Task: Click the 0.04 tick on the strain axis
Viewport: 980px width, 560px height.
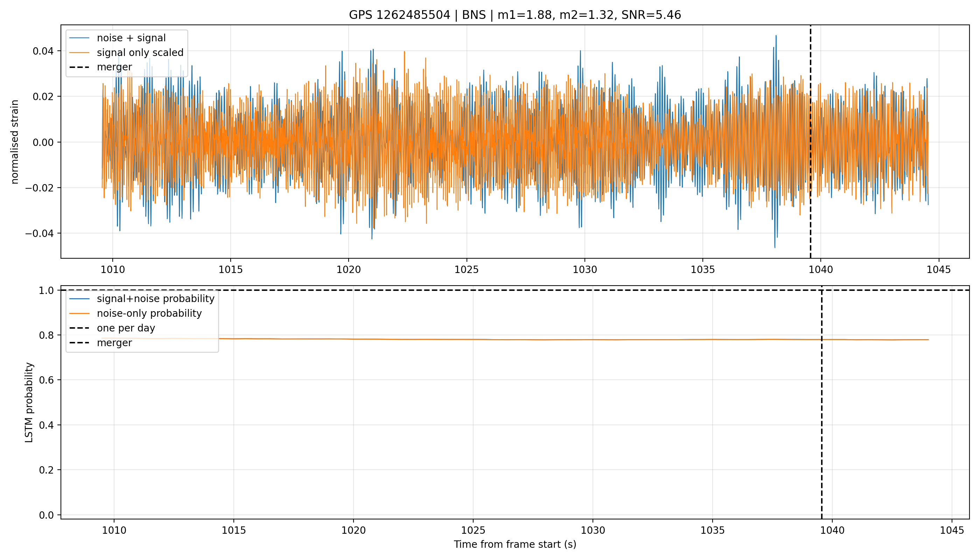Action: [x=43, y=51]
